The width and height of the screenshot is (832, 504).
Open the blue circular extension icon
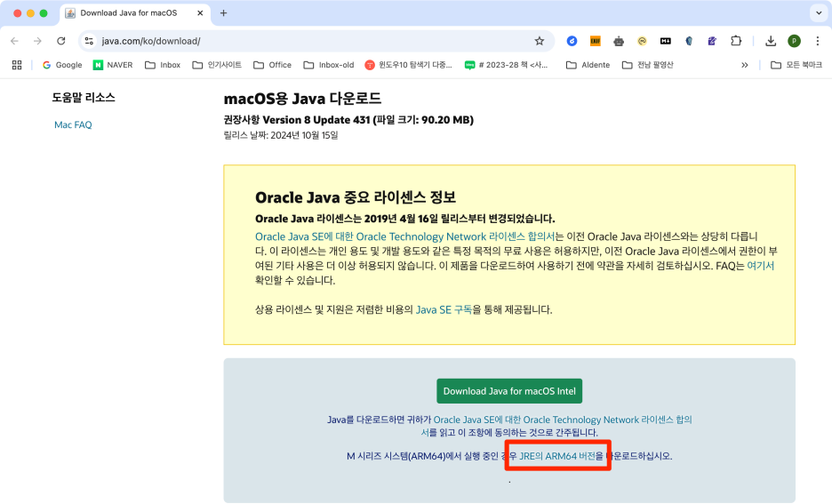click(572, 41)
